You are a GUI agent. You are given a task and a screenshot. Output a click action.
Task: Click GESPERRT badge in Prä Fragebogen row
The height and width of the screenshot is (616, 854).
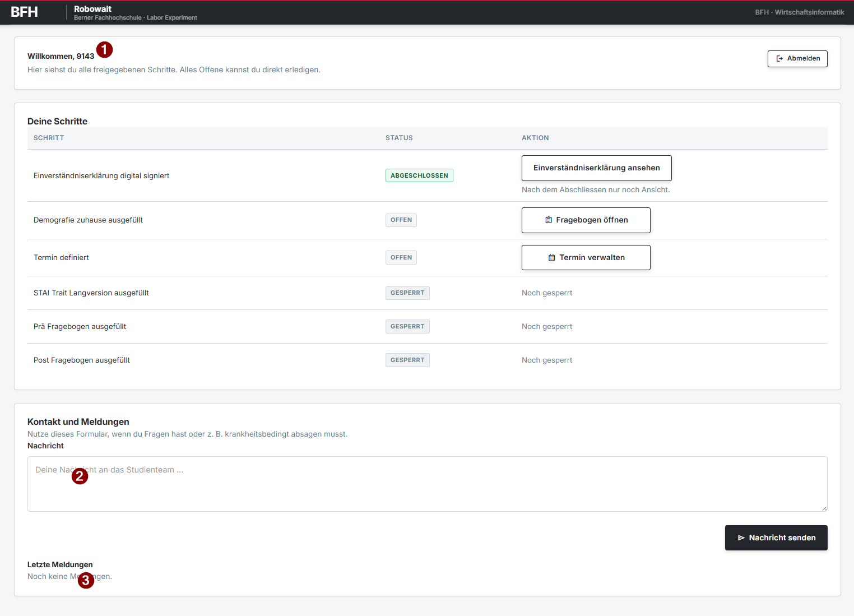point(407,327)
